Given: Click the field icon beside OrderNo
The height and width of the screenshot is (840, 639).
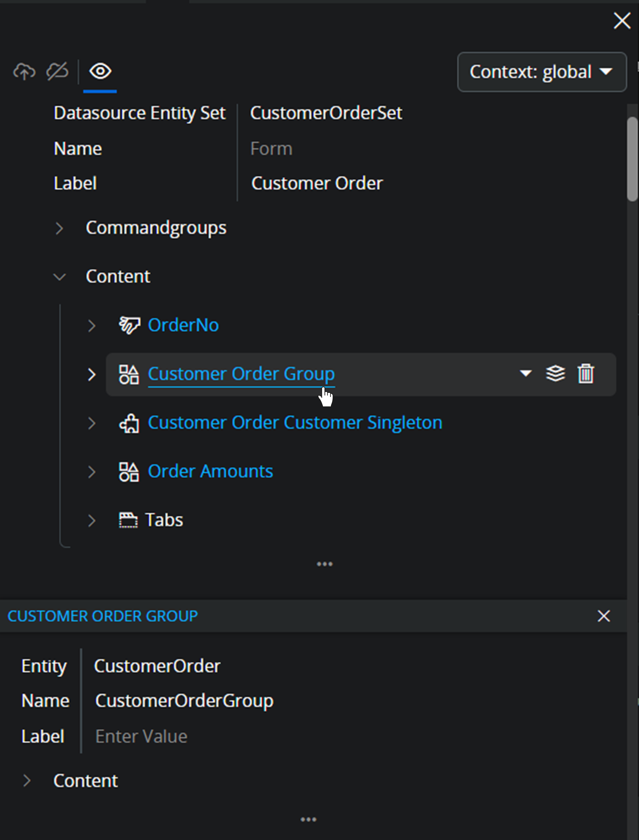Looking at the screenshot, I should [129, 325].
